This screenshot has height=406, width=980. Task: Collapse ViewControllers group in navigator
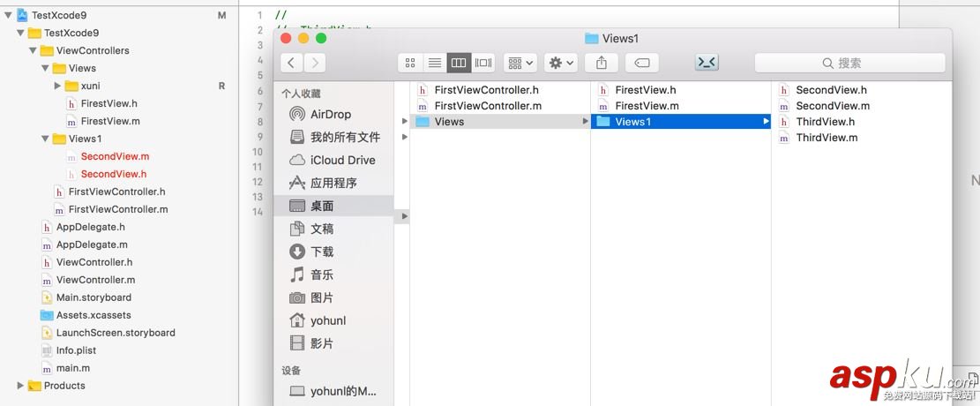tap(33, 50)
